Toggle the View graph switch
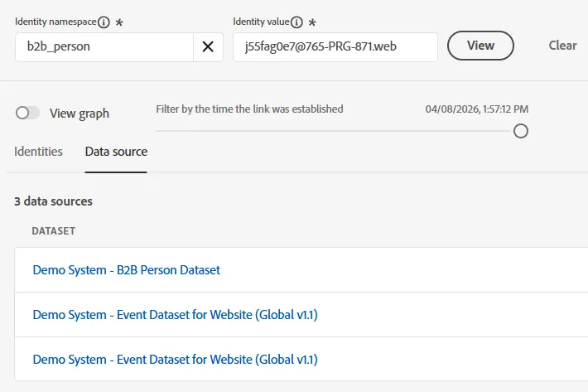Viewport: 588px width, 392px height. point(27,113)
